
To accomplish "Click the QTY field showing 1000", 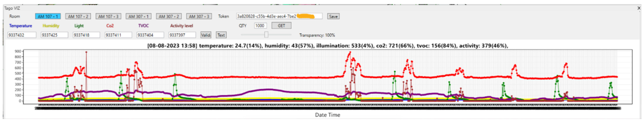I will 260,26.
